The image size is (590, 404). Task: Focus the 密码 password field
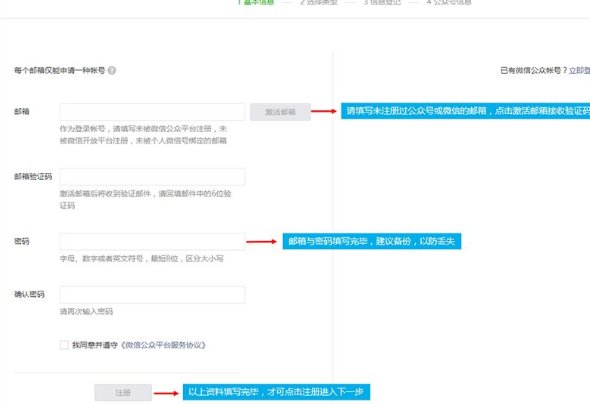point(152,241)
